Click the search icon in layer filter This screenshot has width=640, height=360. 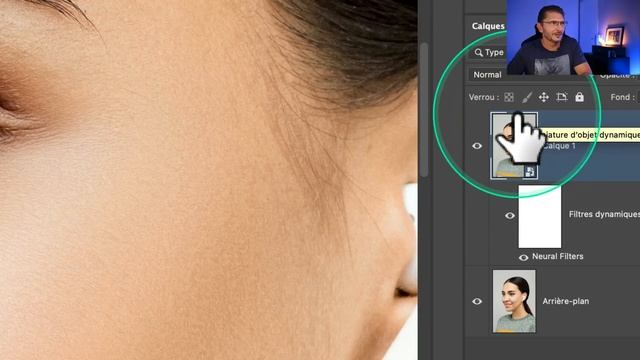point(478,53)
